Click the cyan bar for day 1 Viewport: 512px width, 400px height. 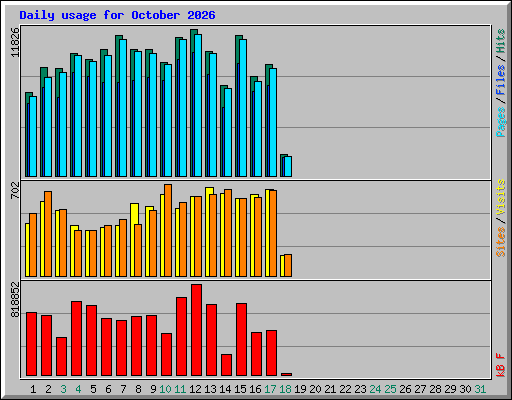click(33, 136)
